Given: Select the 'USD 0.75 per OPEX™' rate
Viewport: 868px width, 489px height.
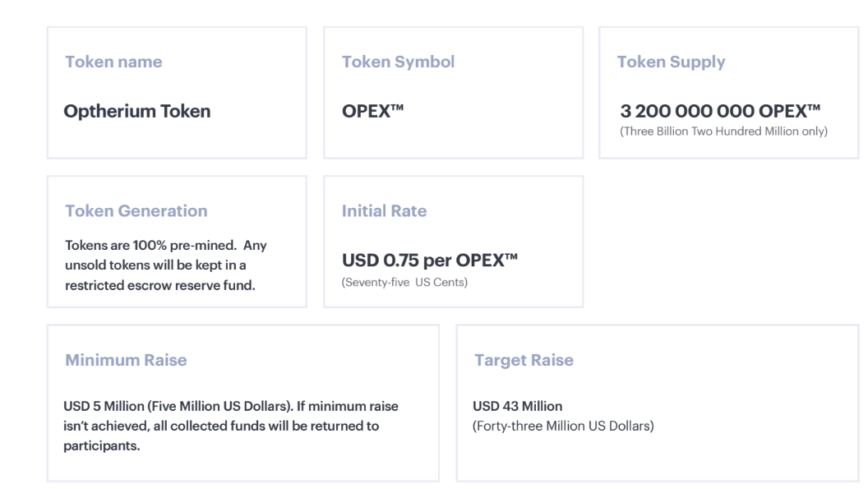Looking at the screenshot, I should coord(430,261).
